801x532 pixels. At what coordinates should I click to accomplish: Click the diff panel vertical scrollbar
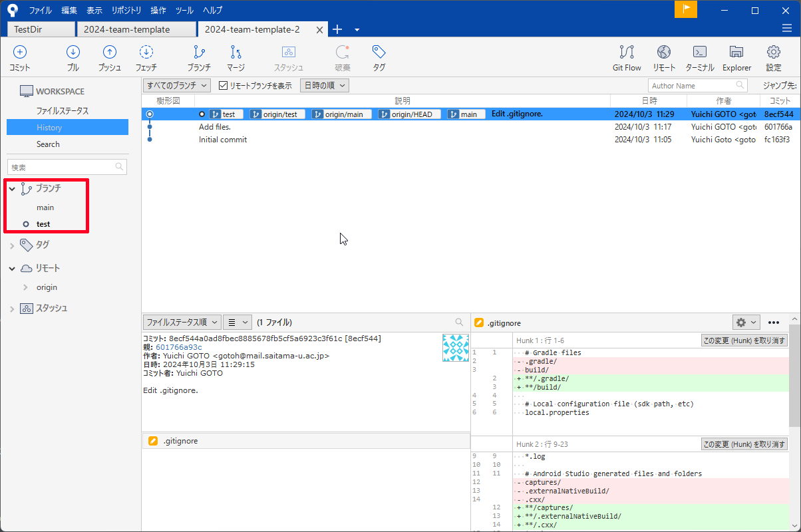794,376
